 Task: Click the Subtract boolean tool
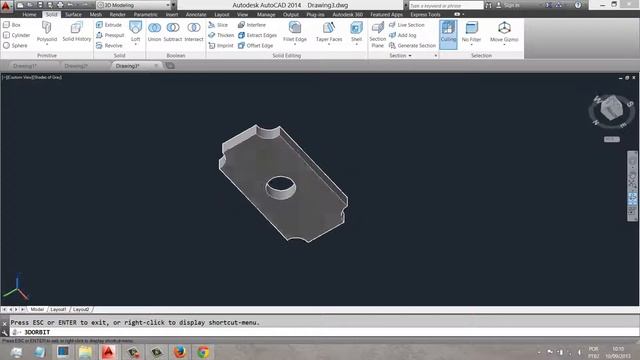point(173,32)
